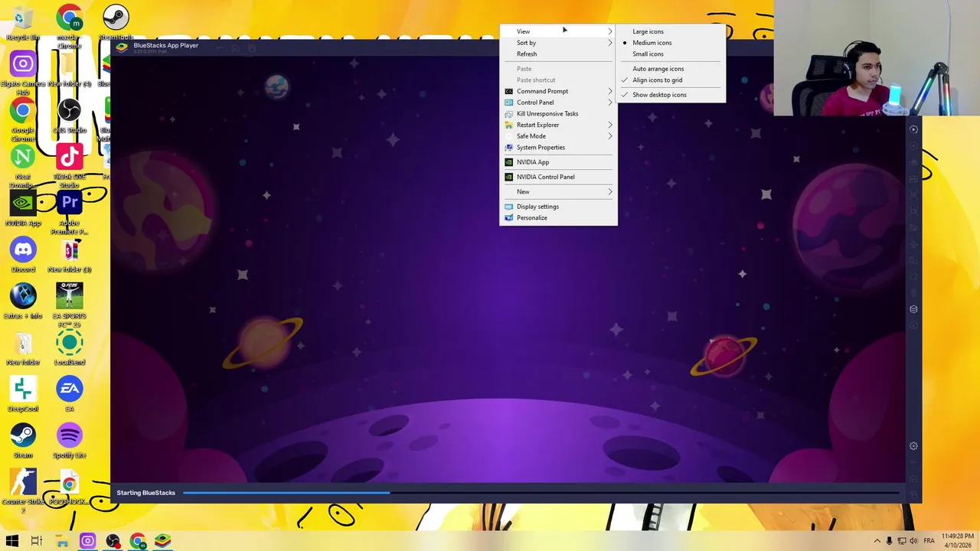
Task: Toggle Align icons to grid
Action: tap(670, 80)
